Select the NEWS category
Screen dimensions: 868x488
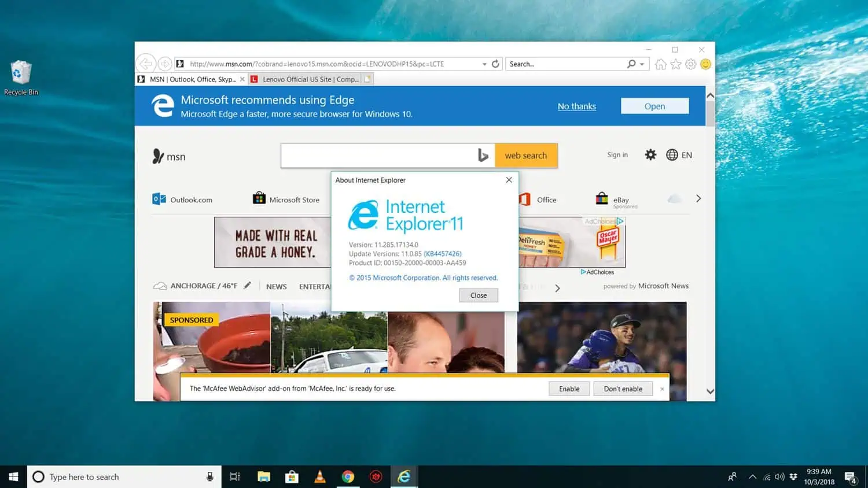point(276,286)
